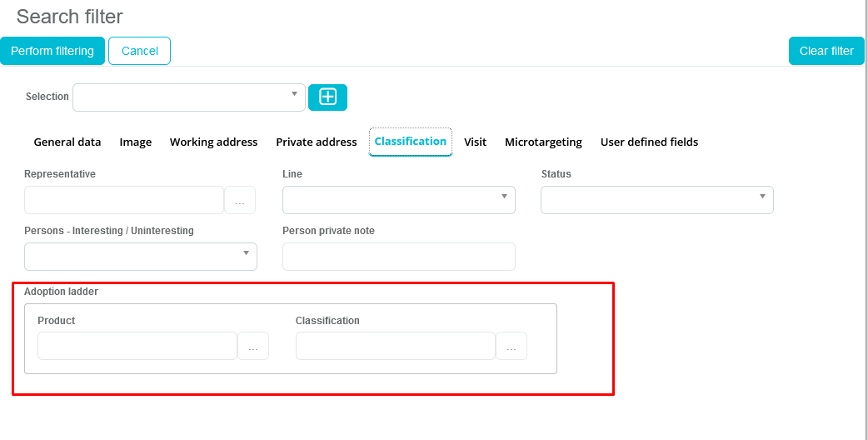Open Representative lookup ellipsis button
This screenshot has width=868, height=440.
coord(240,201)
